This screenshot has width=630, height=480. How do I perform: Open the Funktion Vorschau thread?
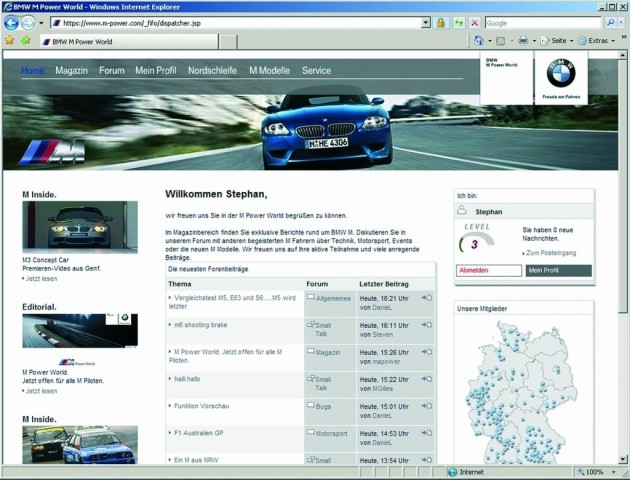201,406
